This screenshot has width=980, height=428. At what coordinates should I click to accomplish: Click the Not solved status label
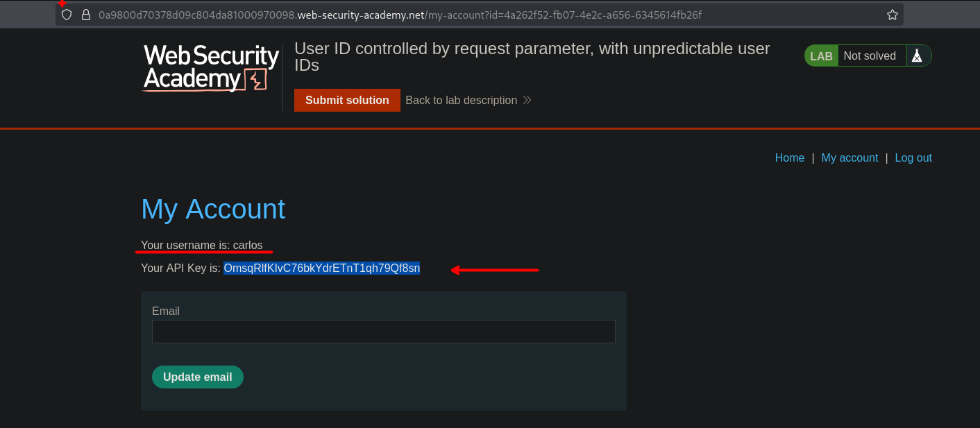(870, 56)
